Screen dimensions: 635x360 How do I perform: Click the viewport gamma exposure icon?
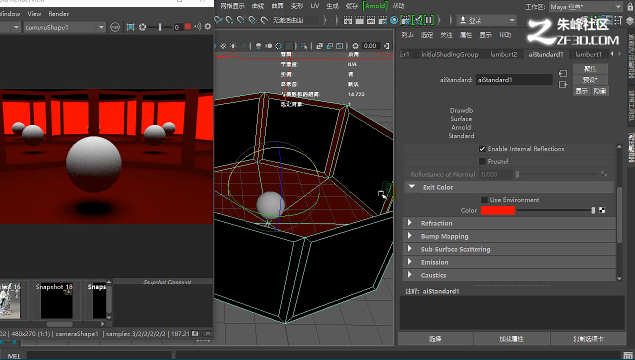[x=355, y=46]
